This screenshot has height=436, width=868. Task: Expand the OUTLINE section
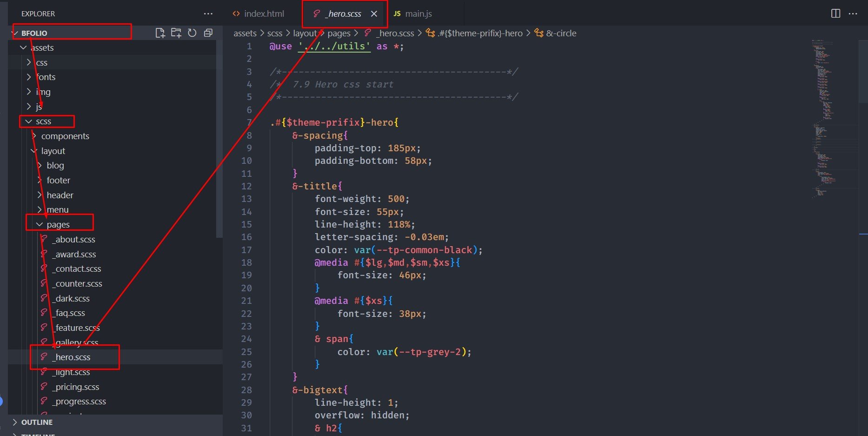[x=37, y=422]
